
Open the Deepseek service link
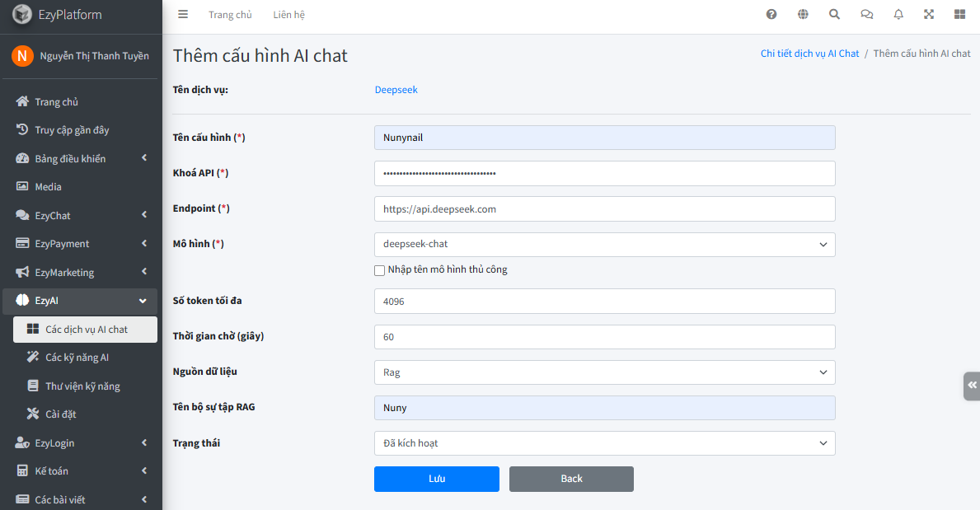click(x=396, y=89)
